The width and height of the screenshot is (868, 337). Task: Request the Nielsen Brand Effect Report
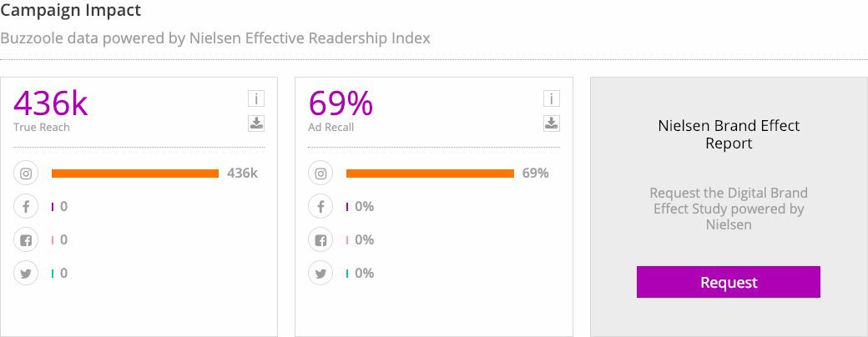pyautogui.click(x=728, y=282)
